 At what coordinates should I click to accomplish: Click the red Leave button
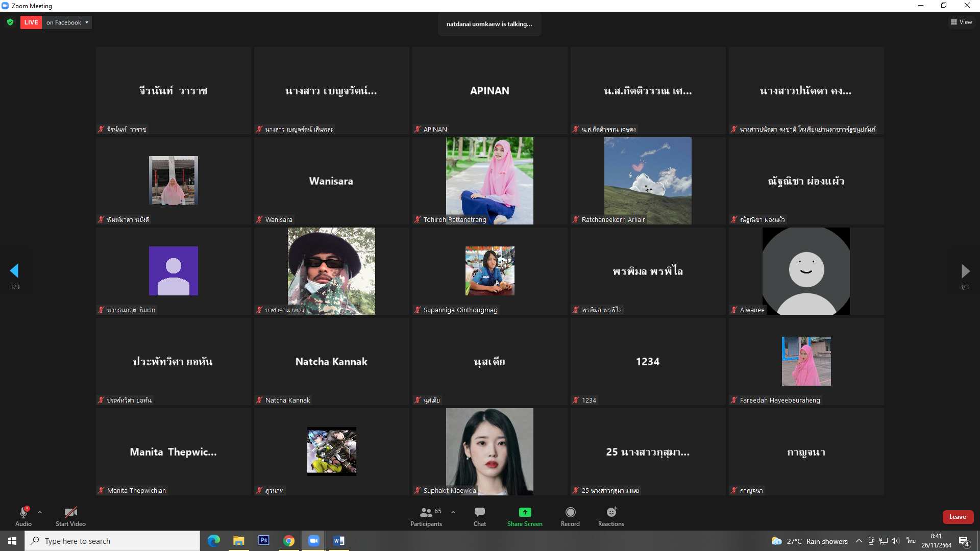958,517
